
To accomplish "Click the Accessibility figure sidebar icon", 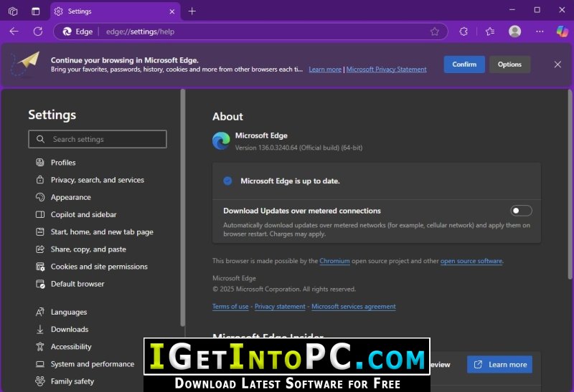I will pos(40,346).
